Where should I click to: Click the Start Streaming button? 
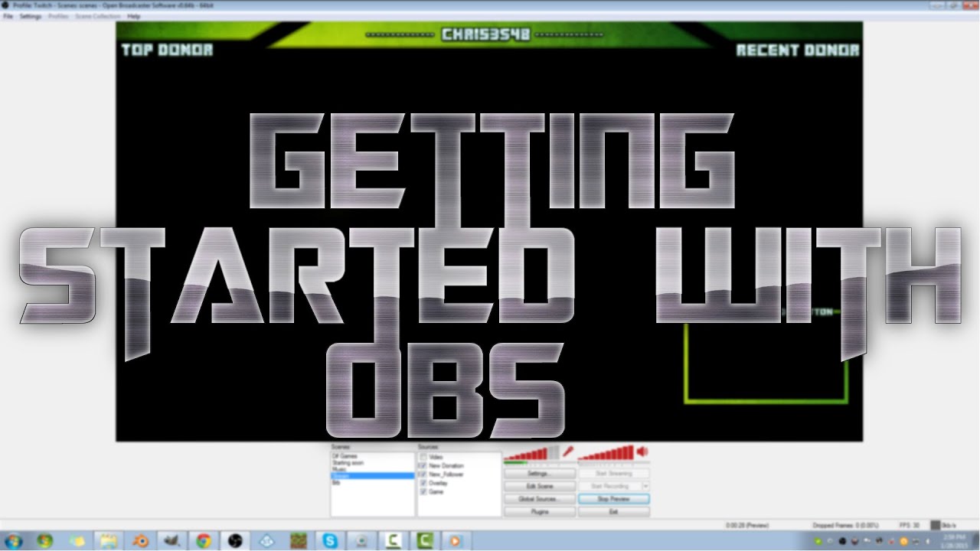click(614, 474)
